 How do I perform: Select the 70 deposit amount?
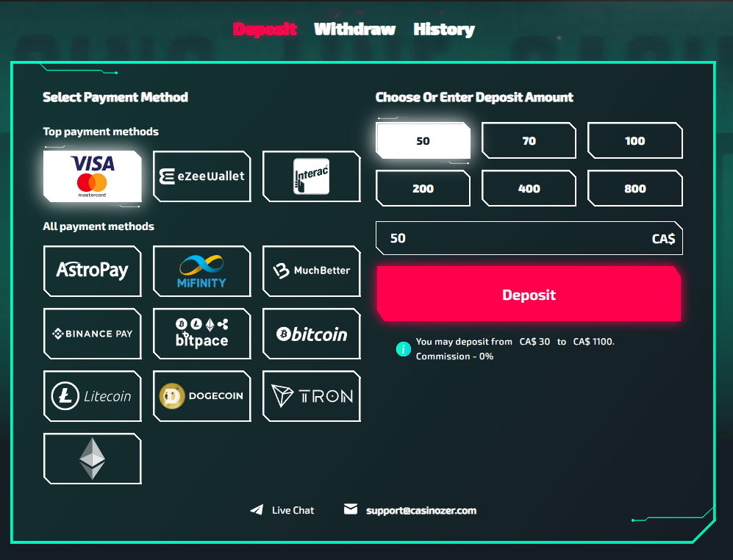(x=529, y=140)
